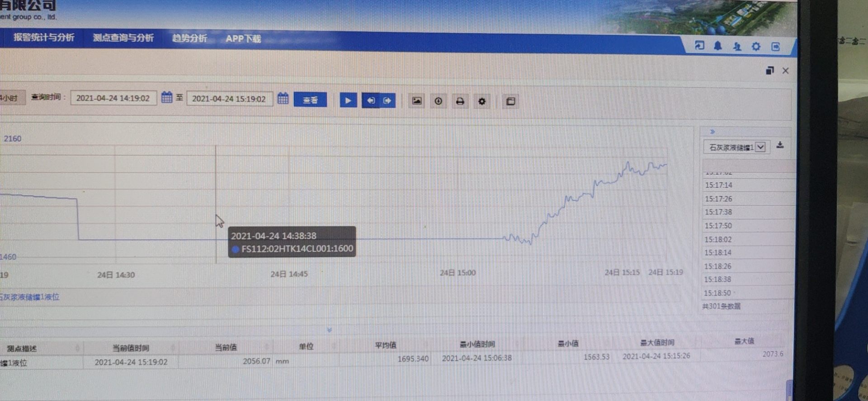Screen dimensions: 868x401
Task: Open alarm notifications bell icon
Action: 718,46
